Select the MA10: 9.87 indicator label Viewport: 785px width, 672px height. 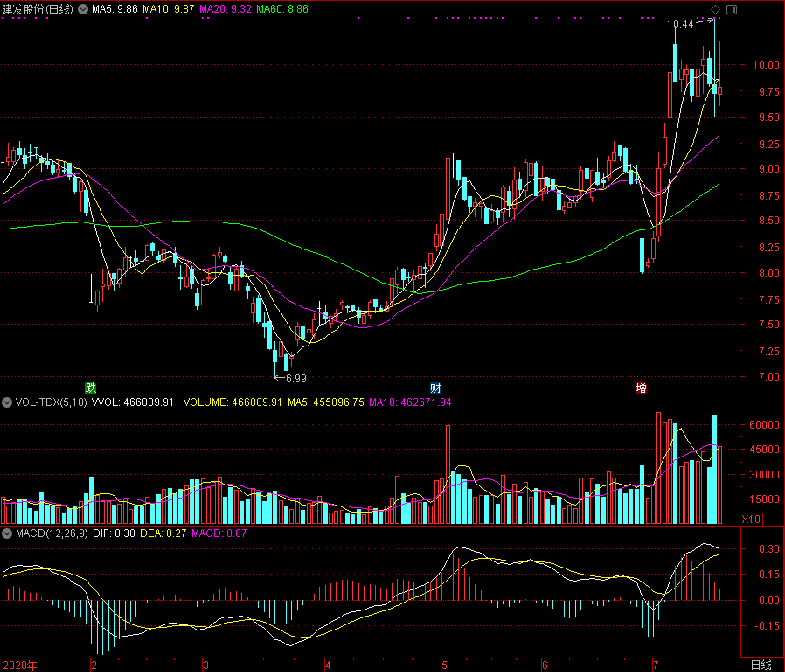pos(168,9)
